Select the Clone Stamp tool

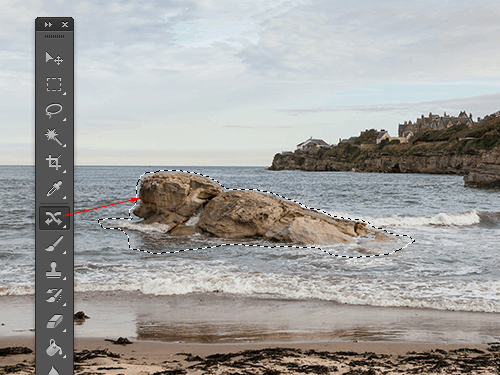point(54,270)
